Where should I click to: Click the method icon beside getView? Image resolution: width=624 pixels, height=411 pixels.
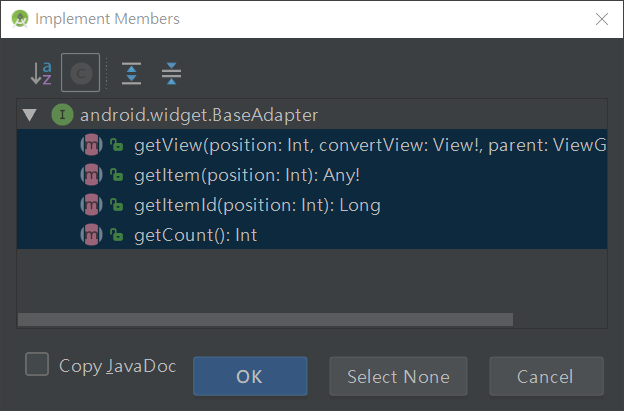point(92,145)
